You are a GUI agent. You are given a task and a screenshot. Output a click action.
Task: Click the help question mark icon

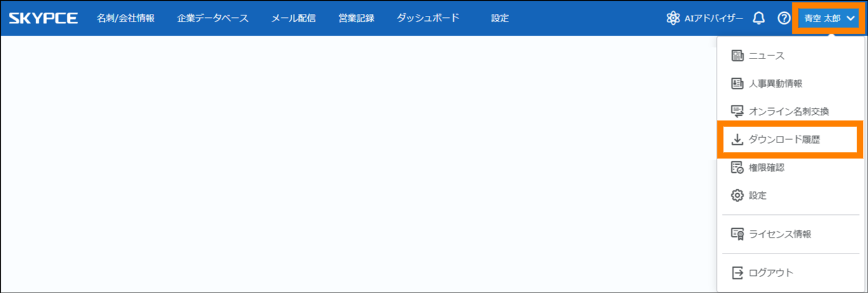pyautogui.click(x=783, y=18)
